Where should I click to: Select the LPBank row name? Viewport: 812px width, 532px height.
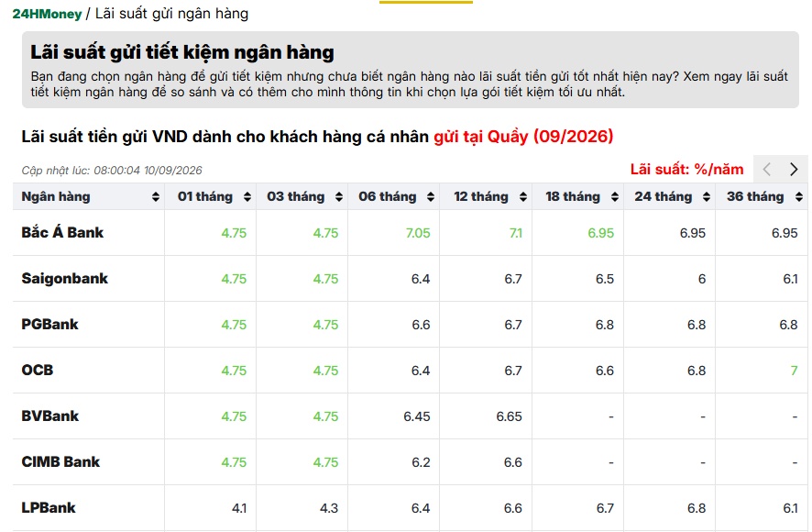(49, 508)
